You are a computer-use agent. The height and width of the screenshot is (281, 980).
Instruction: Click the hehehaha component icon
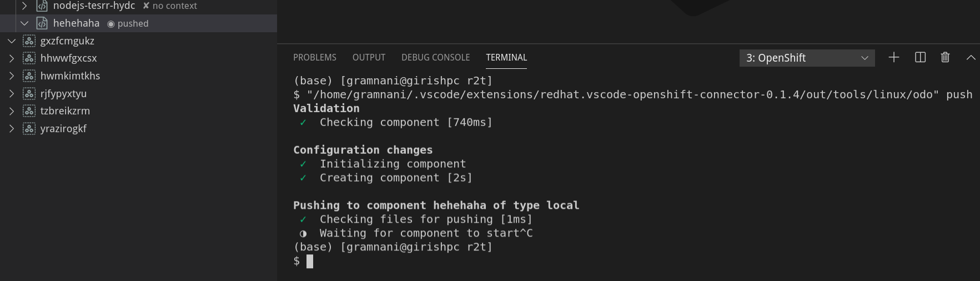(x=42, y=23)
